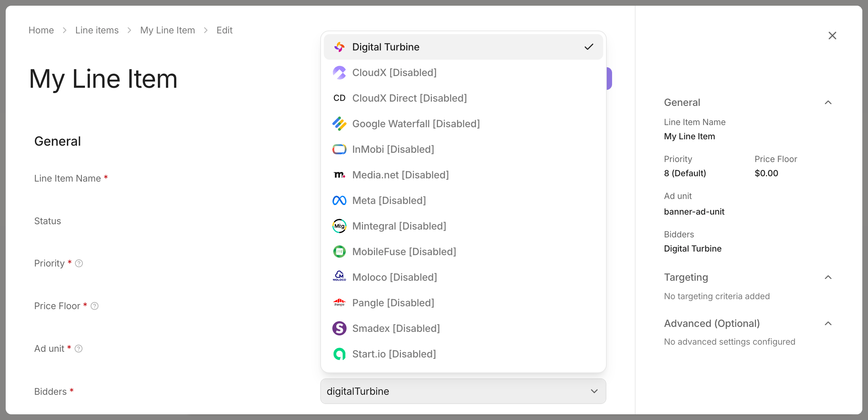The width and height of the screenshot is (868, 420).
Task: Choose MobileFuse [Disabled] option
Action: [x=464, y=252]
